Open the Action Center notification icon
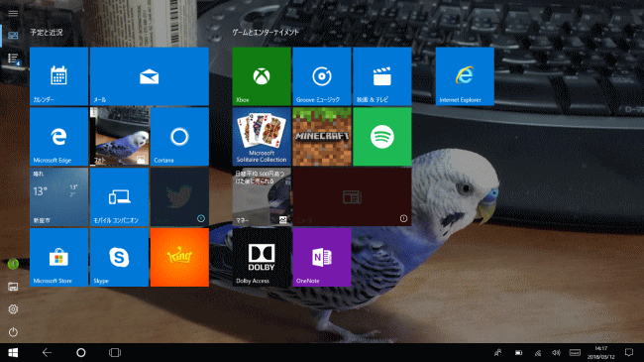Image resolution: width=644 pixels, height=362 pixels. pyautogui.click(x=629, y=352)
